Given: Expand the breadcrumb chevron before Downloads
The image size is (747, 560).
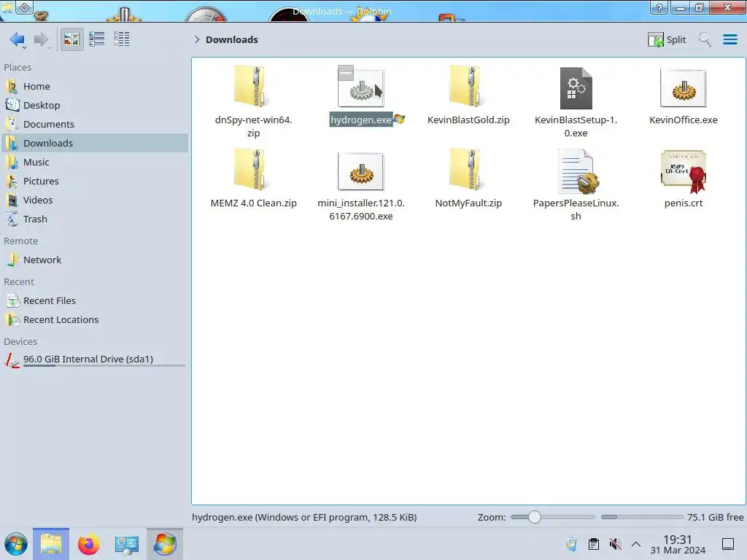Looking at the screenshot, I should point(197,39).
